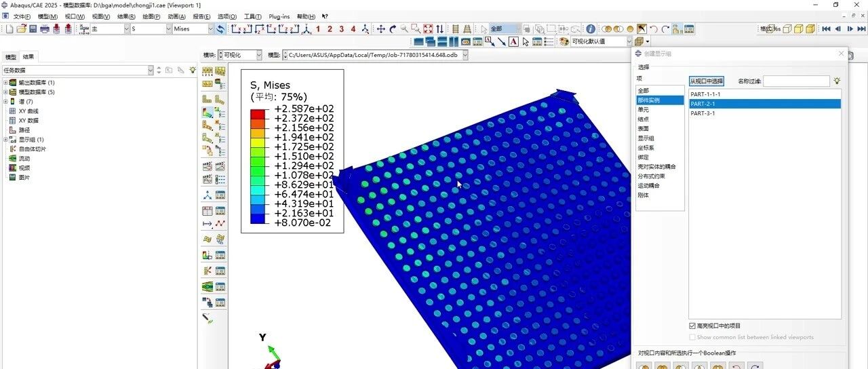Apply custom view number 4

353,28
